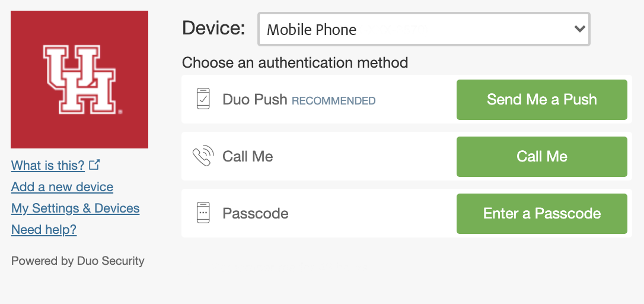The height and width of the screenshot is (304, 644).
Task: Click the Duo Push phone checkmark icon
Action: click(x=203, y=99)
